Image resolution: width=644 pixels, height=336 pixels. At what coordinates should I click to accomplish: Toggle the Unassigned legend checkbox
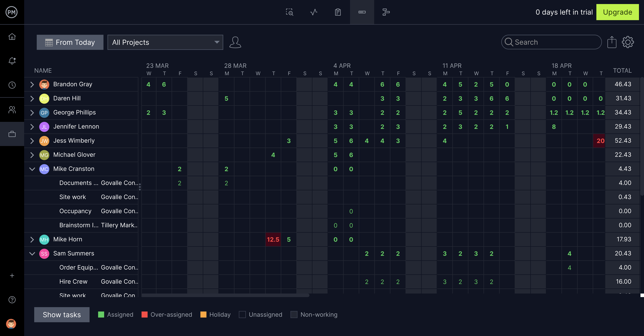[242, 315]
